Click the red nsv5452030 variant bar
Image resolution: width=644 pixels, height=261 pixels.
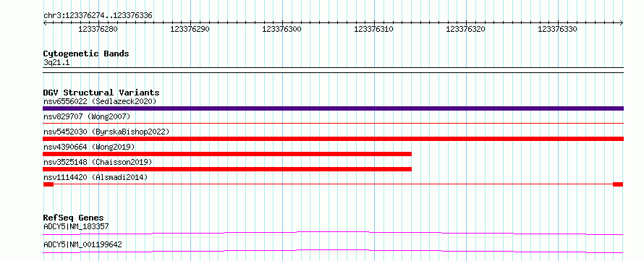(x=334, y=139)
